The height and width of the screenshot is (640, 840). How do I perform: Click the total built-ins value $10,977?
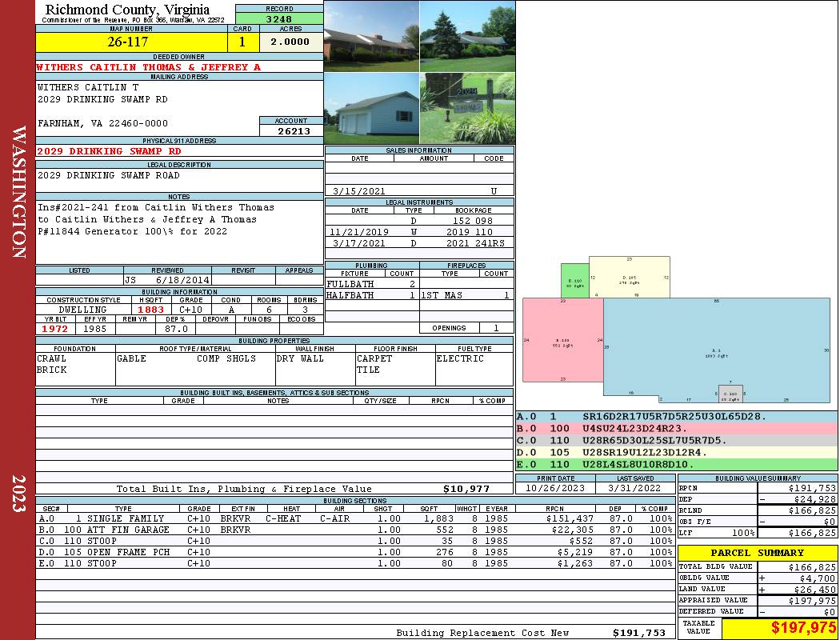tap(466, 489)
